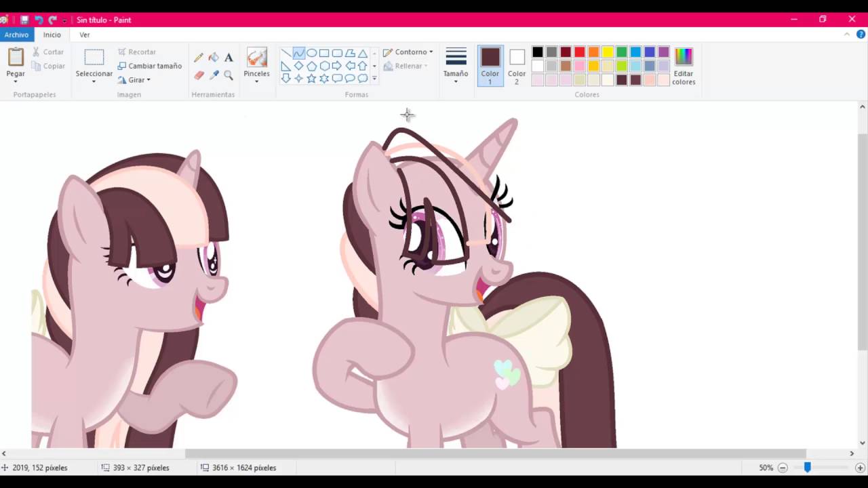
Task: Choose the straight Line shape
Action: [285, 53]
